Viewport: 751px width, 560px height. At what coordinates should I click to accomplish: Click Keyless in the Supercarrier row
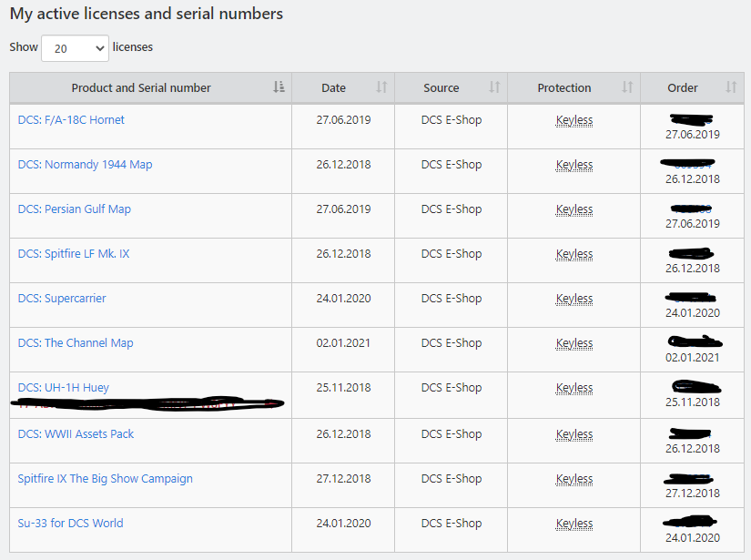(574, 299)
